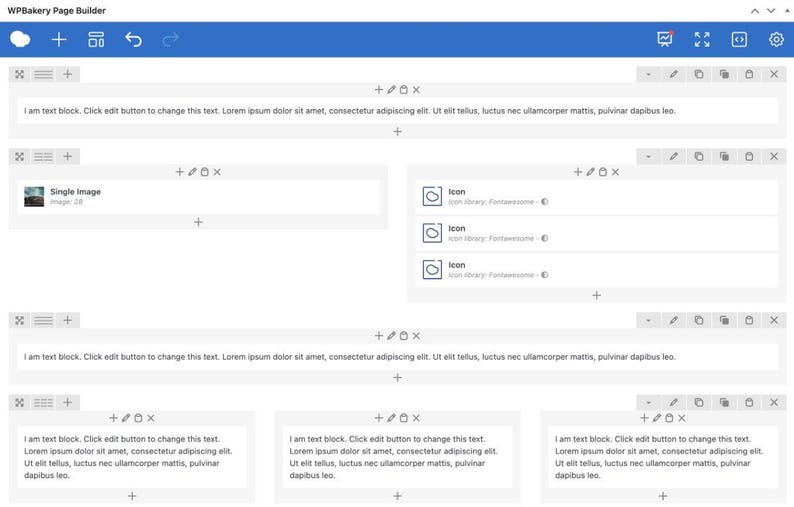Grab the topmost row's move handle

coord(19,74)
